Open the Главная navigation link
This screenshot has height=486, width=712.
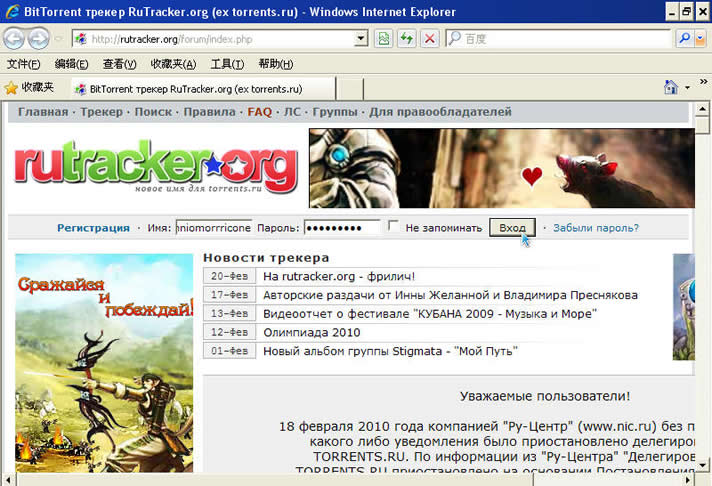tap(43, 112)
